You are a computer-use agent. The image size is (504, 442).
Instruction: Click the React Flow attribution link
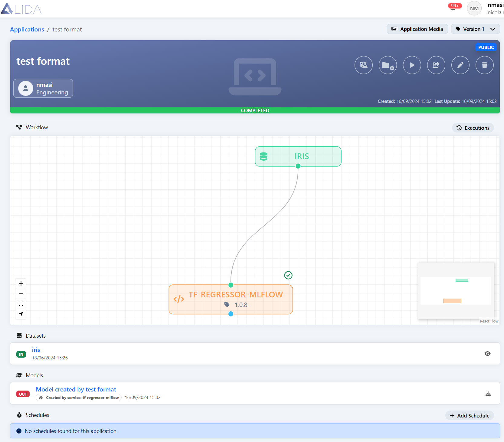click(x=489, y=321)
